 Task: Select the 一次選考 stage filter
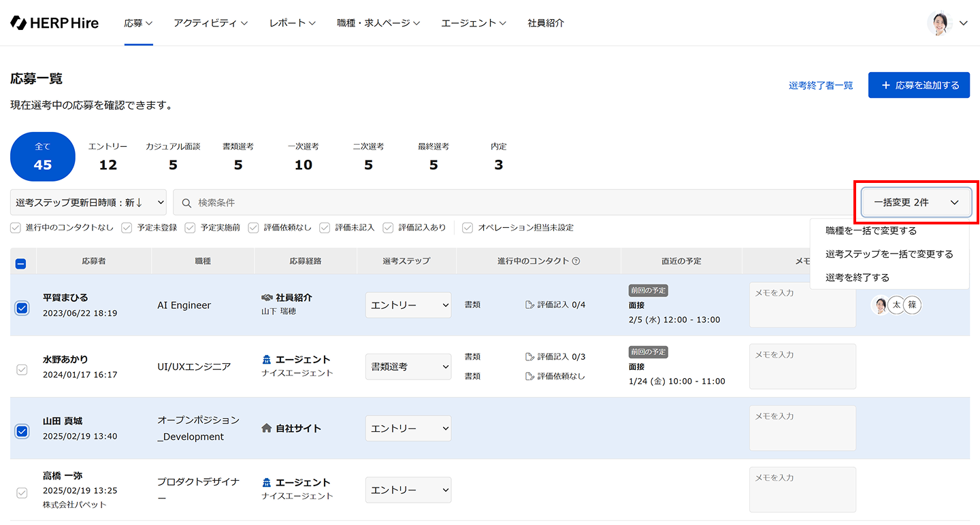point(304,157)
